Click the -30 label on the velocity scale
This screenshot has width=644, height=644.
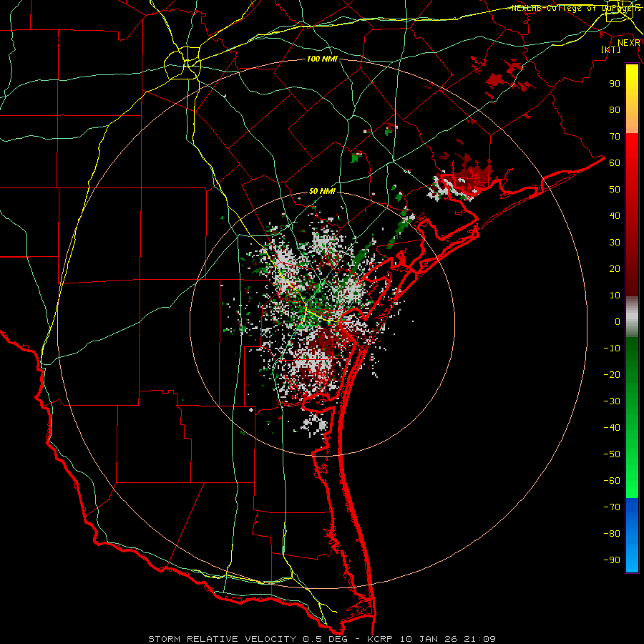coord(612,401)
